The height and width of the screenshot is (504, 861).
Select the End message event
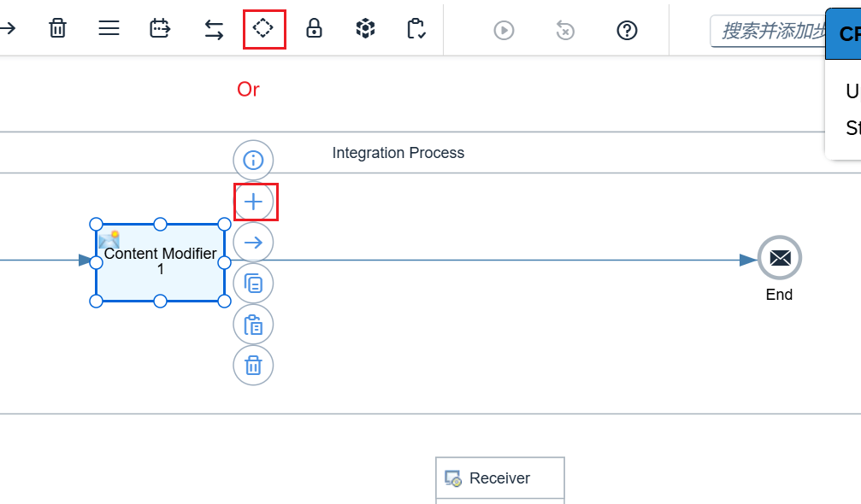pyautogui.click(x=779, y=258)
